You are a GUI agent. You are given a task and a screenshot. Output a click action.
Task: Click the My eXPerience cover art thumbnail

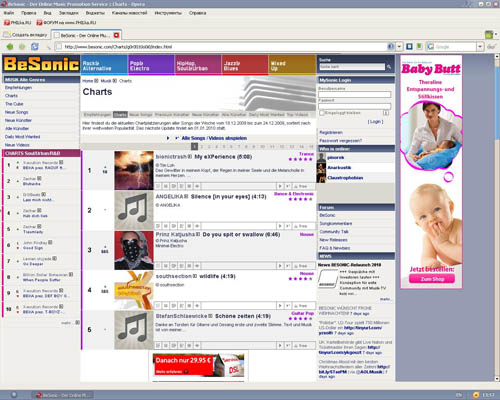pyautogui.click(x=134, y=170)
